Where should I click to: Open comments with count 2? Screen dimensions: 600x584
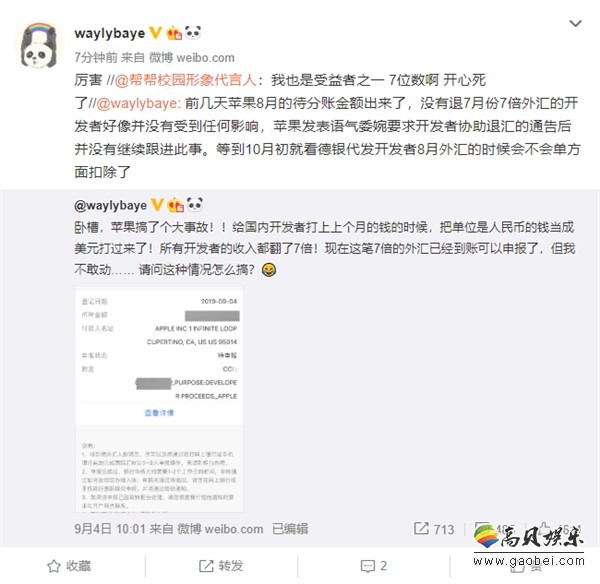[373, 566]
